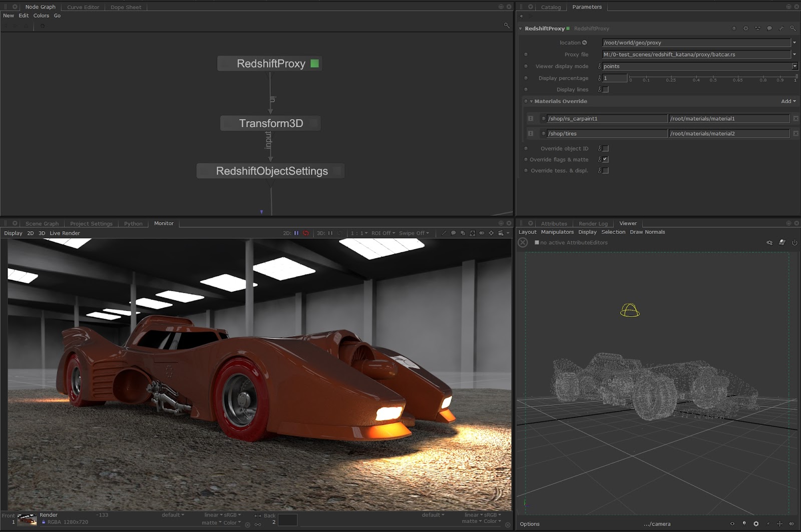Open the Proxy file dropdown arrow

pyautogui.click(x=794, y=54)
